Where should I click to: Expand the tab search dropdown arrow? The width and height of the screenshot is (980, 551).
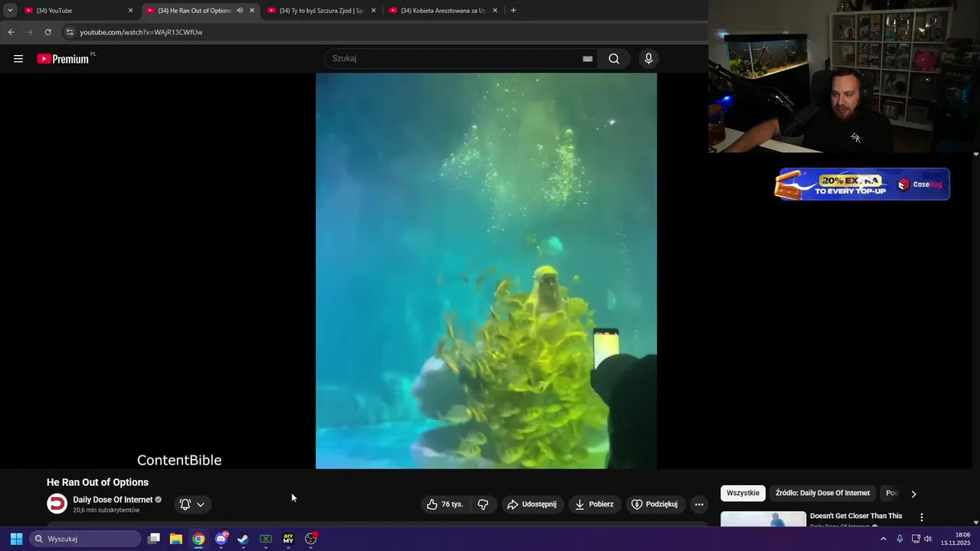click(x=10, y=11)
